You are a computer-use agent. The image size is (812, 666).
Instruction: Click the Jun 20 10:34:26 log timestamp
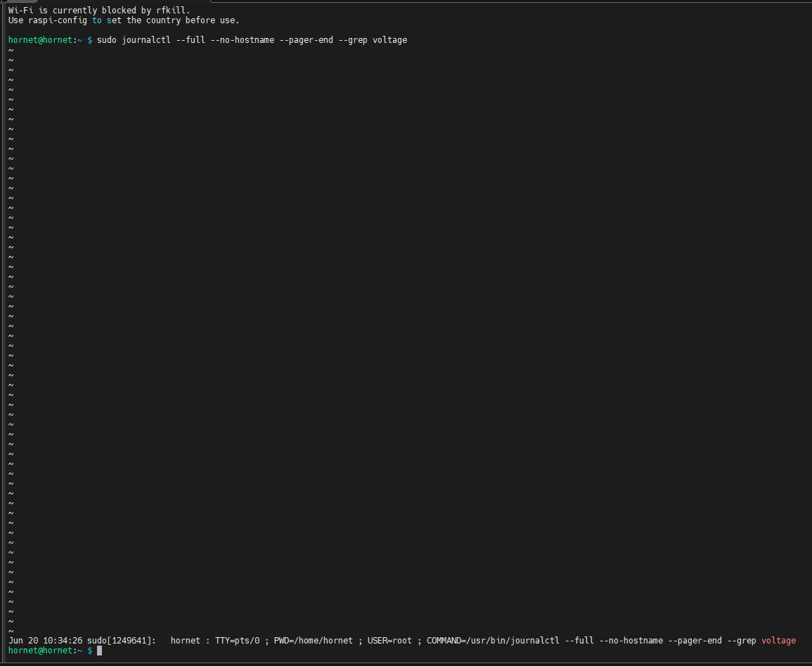tap(46, 641)
